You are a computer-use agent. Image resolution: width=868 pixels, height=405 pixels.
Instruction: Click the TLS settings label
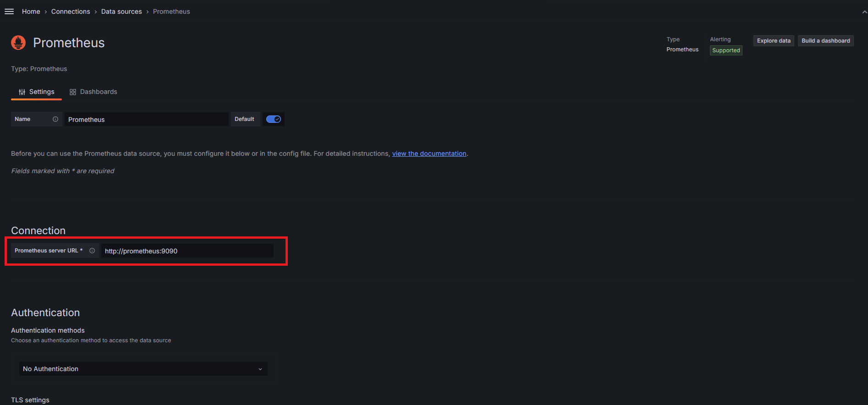[30, 400]
